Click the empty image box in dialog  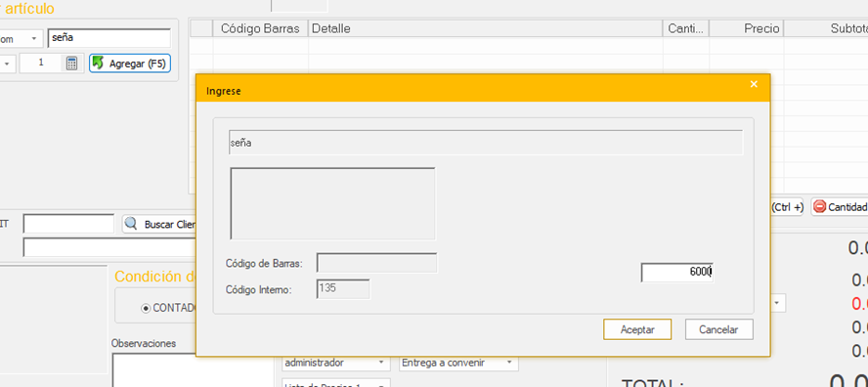point(332,203)
